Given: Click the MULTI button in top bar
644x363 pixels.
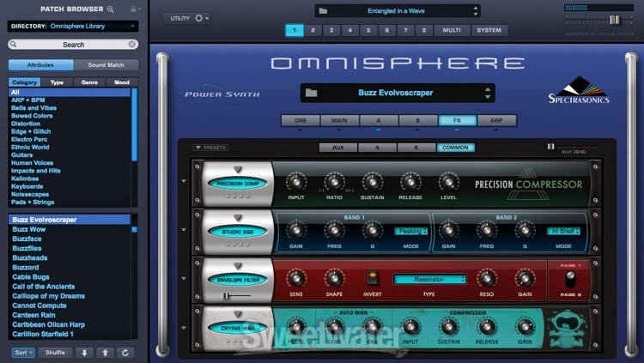Looking at the screenshot, I should pyautogui.click(x=451, y=30).
